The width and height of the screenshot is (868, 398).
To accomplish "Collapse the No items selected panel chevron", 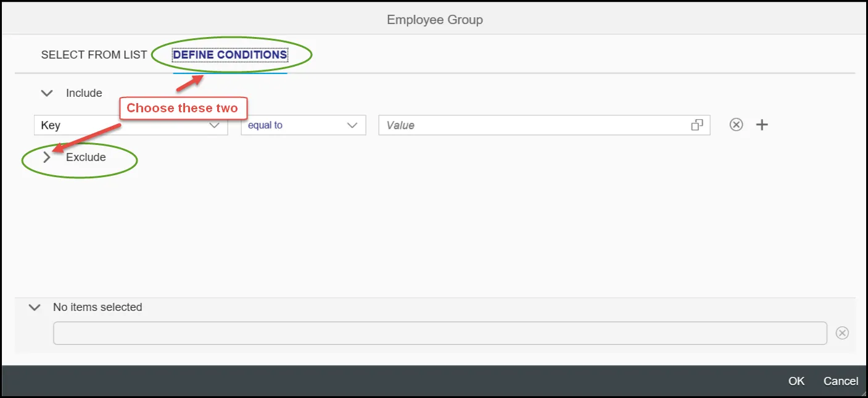I will tap(35, 307).
